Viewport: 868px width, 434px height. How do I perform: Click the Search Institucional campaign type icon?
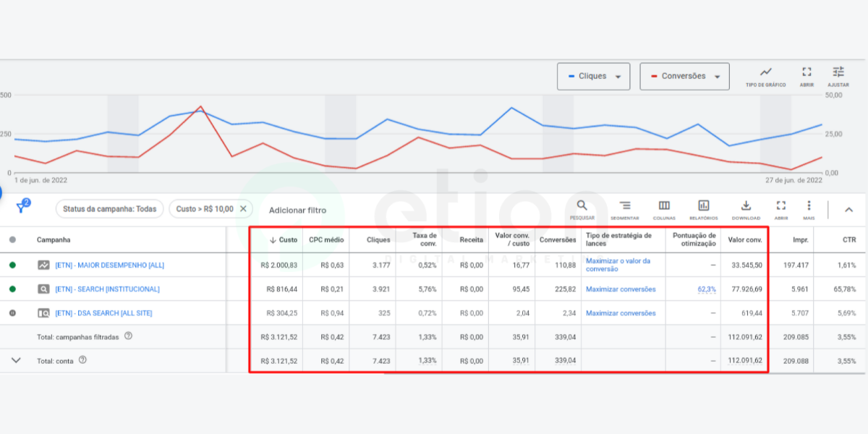click(44, 289)
